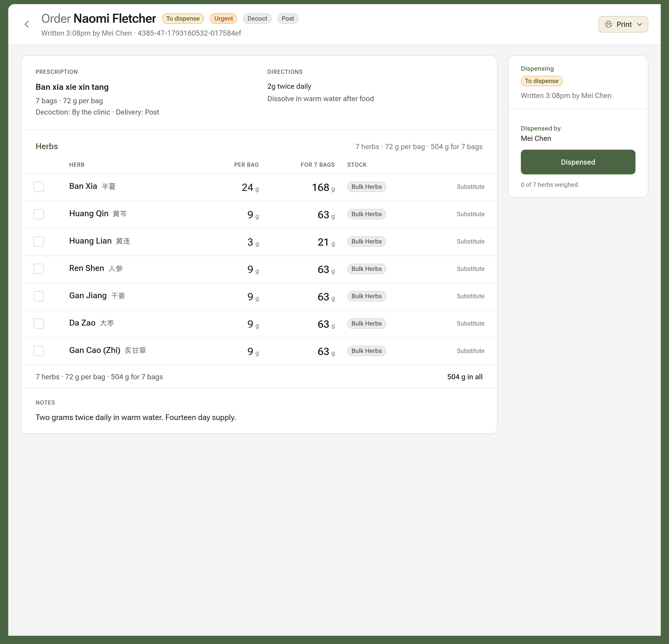Go back using the left arrow icon
The height and width of the screenshot is (644, 669).
(27, 24)
